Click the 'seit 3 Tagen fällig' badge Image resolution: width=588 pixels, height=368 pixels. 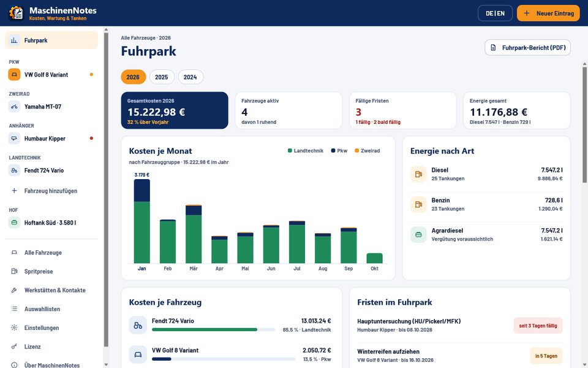click(x=538, y=326)
